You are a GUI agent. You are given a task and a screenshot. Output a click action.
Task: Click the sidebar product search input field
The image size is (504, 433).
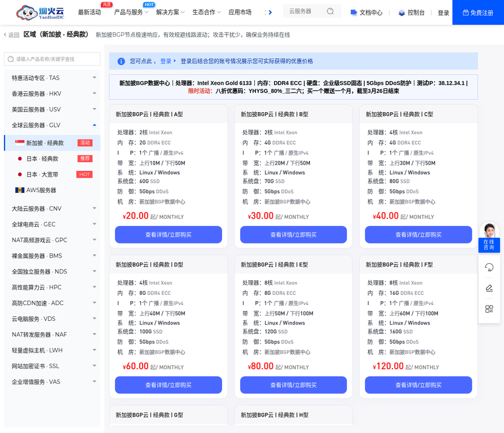click(x=52, y=59)
